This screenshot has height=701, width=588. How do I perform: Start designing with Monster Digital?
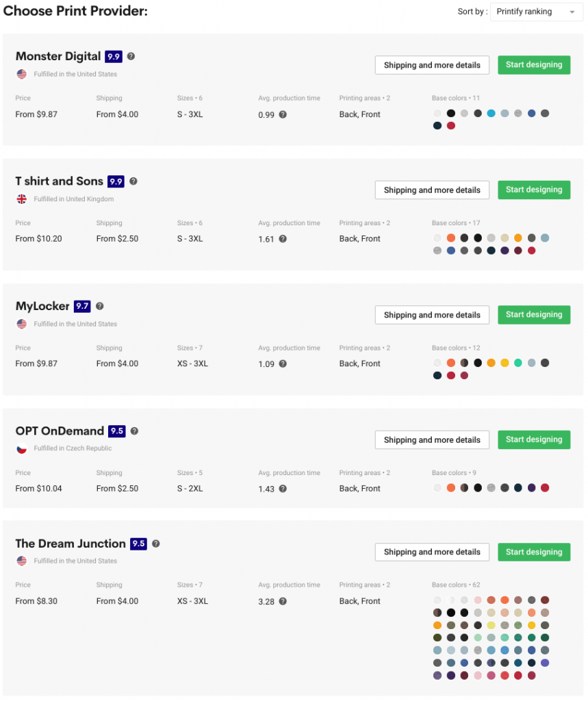coord(534,65)
